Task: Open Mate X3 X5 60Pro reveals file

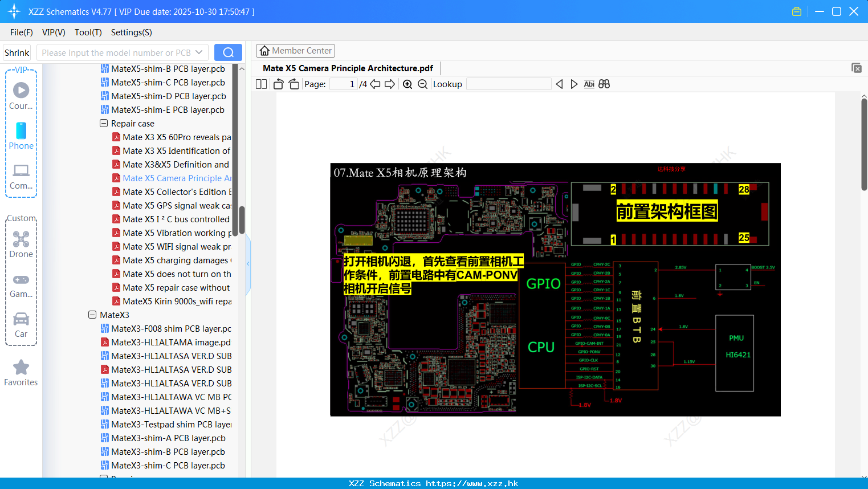Action: [172, 137]
